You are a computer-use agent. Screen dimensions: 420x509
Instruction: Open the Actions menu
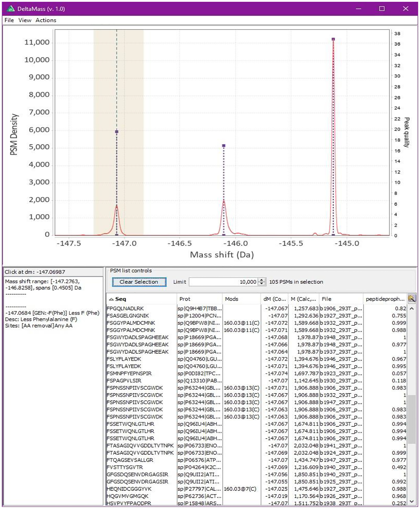coord(46,20)
